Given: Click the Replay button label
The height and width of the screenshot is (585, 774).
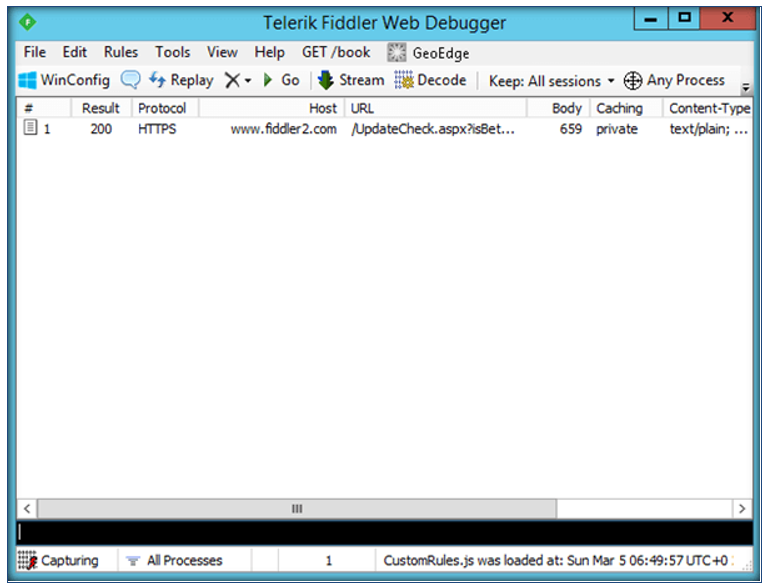Looking at the screenshot, I should [x=192, y=80].
